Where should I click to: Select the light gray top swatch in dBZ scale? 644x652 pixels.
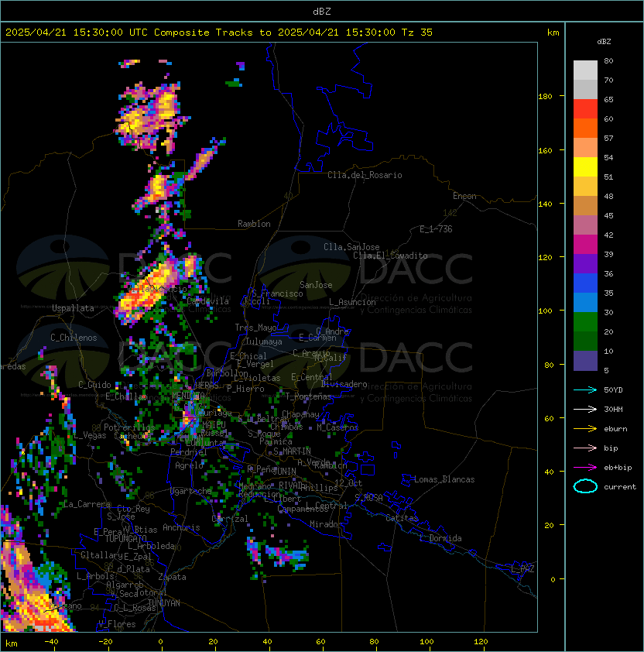click(x=585, y=70)
